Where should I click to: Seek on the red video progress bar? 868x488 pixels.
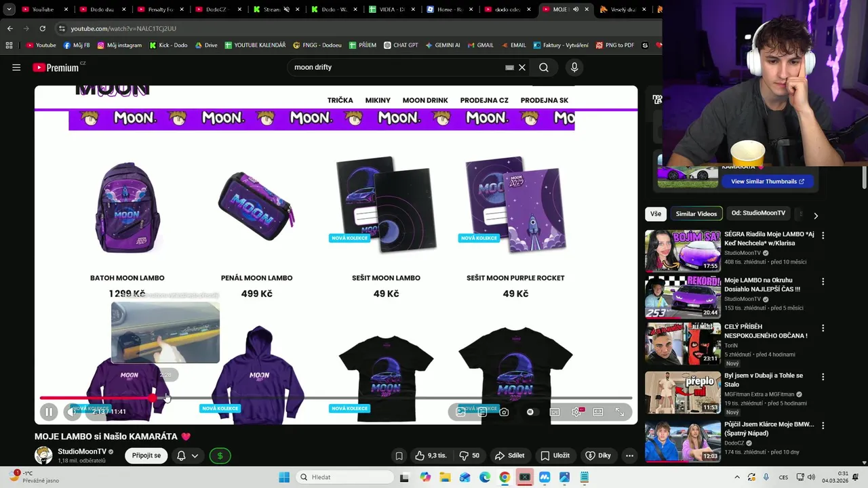point(336,398)
